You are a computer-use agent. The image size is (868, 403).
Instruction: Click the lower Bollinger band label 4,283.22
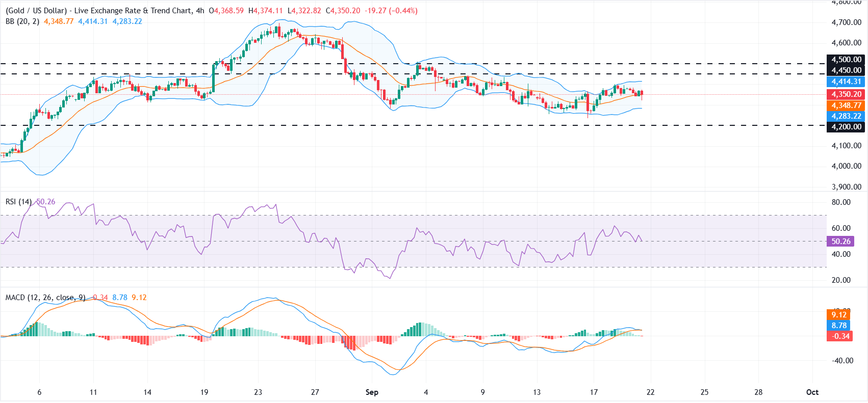click(846, 116)
